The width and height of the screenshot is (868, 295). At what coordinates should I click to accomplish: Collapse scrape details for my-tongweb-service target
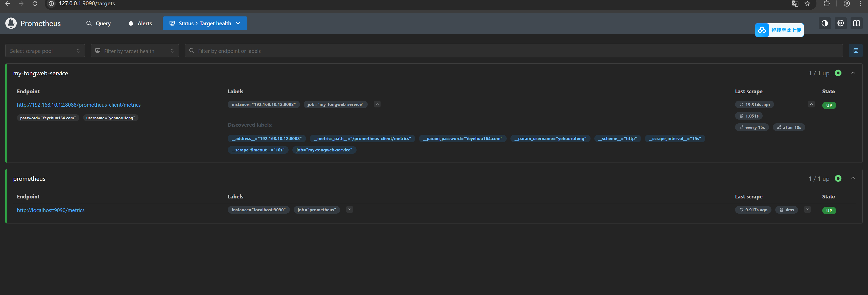click(x=811, y=104)
